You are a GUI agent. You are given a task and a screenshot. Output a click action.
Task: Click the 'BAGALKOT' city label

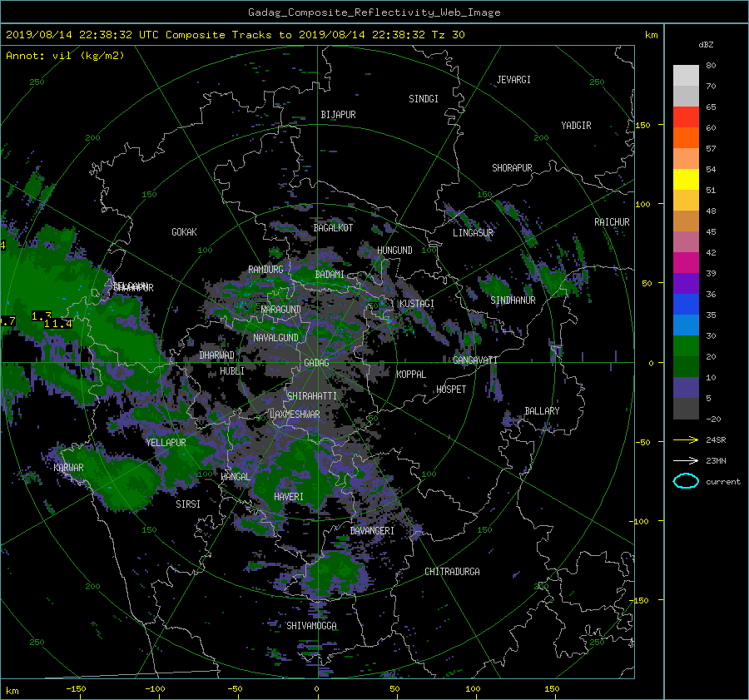333,228
